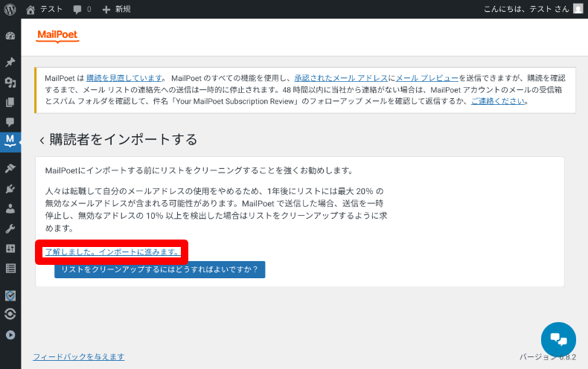The width and height of the screenshot is (588, 369).
Task: Open the 新規 menu
Action: (117, 10)
